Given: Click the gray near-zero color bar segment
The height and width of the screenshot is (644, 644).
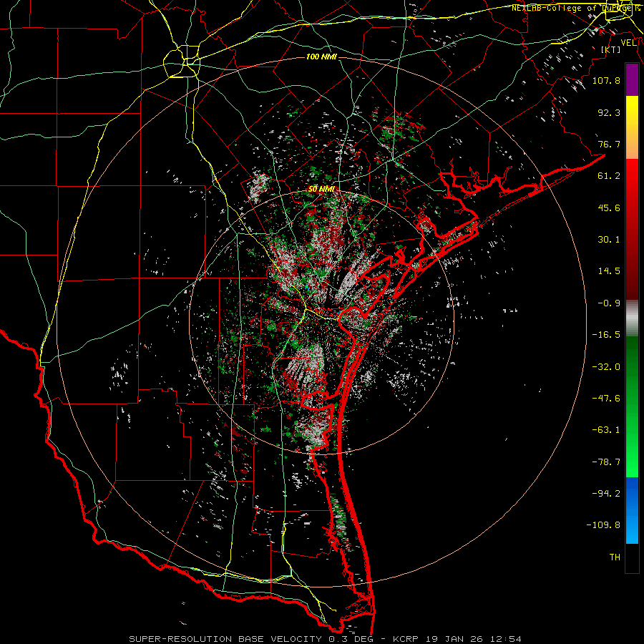Looking at the screenshot, I should pyautogui.click(x=632, y=318).
